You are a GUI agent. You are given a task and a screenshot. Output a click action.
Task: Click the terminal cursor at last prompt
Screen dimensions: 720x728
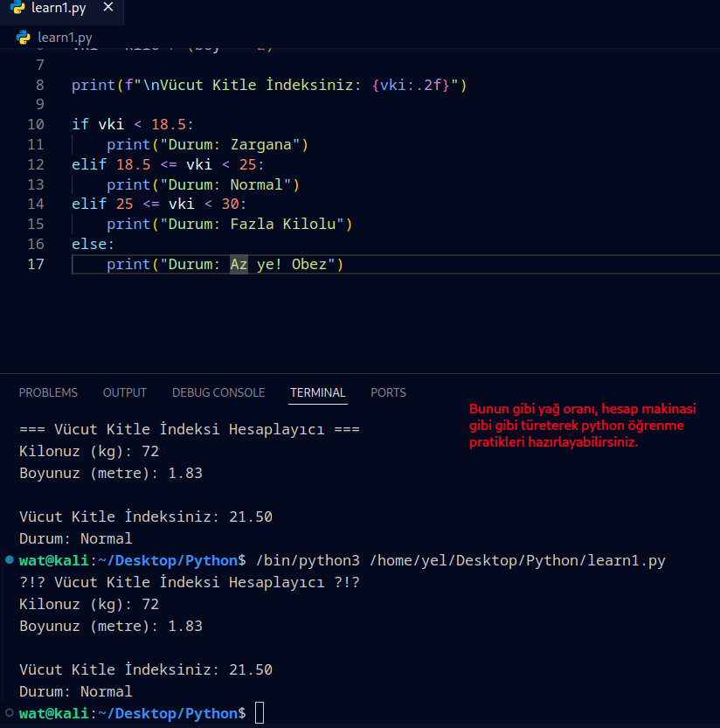(x=260, y=713)
